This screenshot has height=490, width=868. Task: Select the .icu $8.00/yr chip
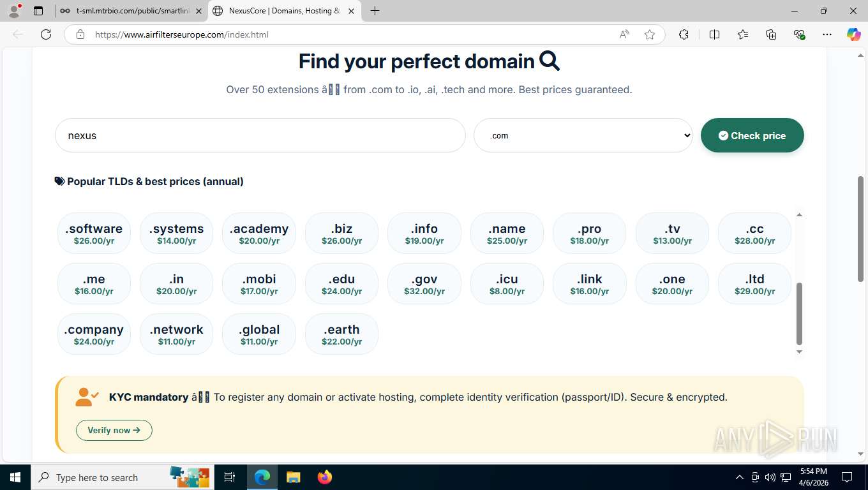click(x=507, y=283)
